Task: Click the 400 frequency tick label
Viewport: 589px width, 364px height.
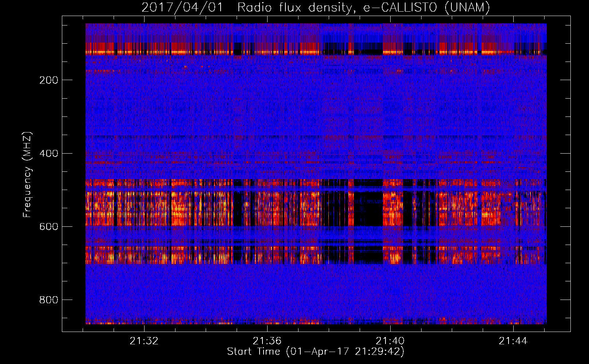Action: pos(49,153)
